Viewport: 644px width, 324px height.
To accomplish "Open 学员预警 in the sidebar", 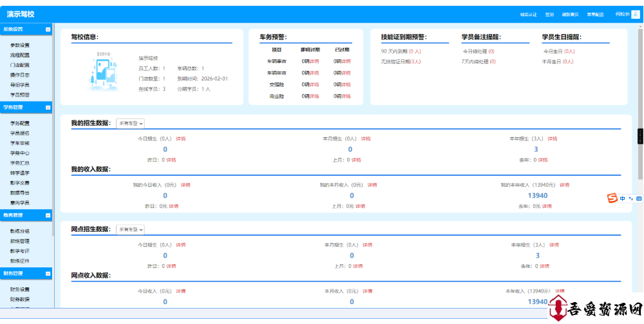I will pos(20,95).
